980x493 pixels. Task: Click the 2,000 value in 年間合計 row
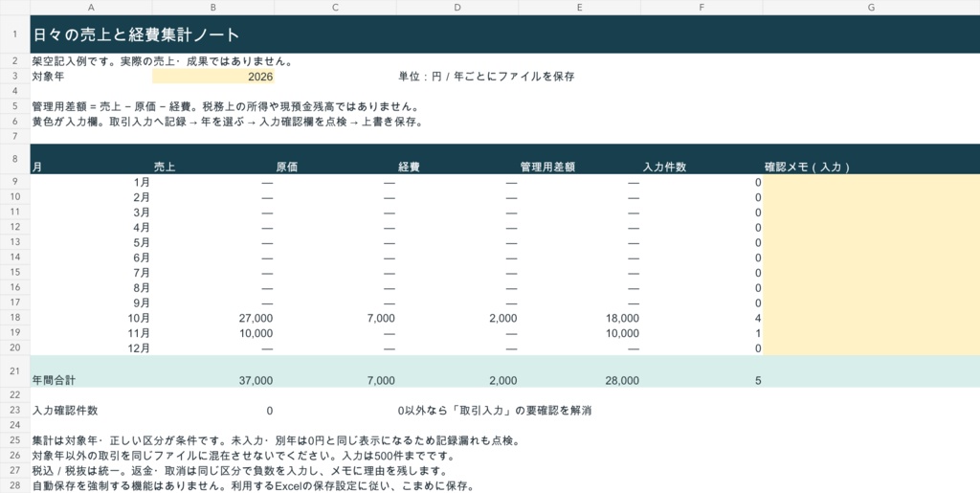tap(457, 371)
